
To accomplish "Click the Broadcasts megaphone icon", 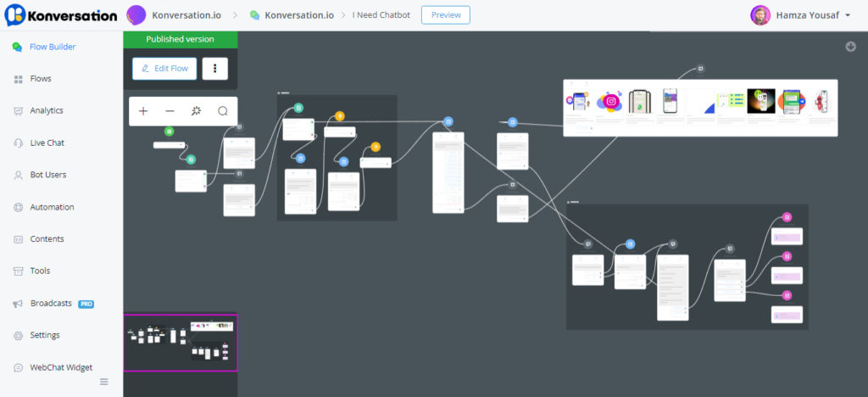I will click(18, 304).
